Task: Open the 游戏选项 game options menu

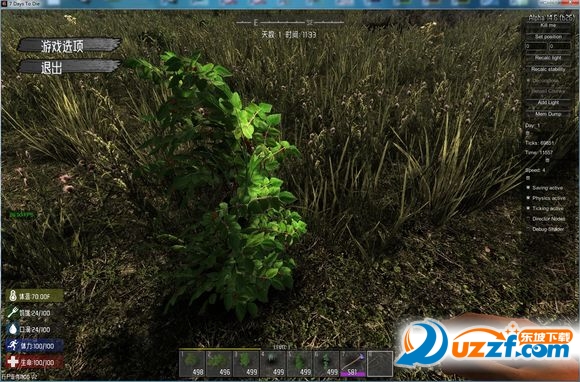Action: pos(70,45)
